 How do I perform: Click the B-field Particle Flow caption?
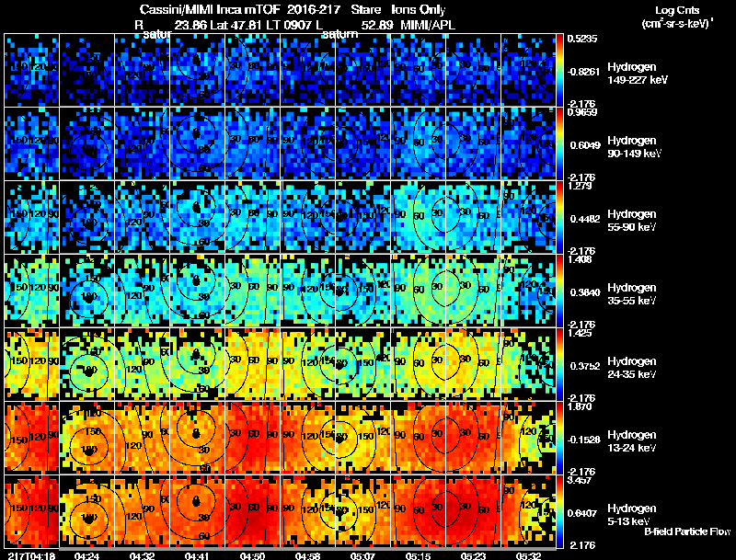click(687, 531)
